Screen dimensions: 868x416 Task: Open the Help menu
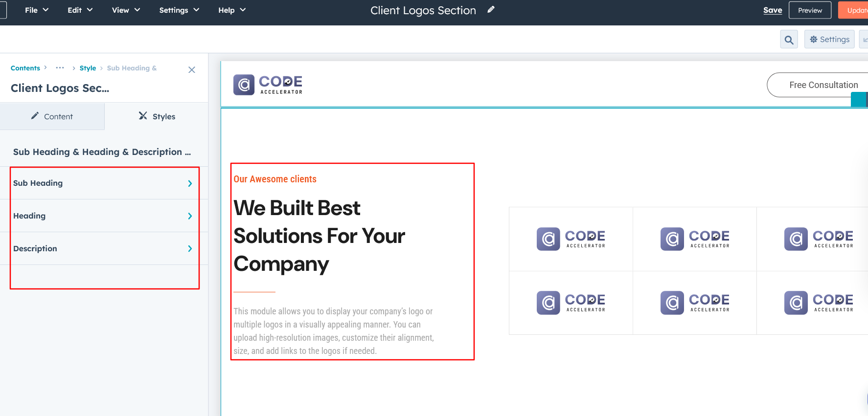231,10
